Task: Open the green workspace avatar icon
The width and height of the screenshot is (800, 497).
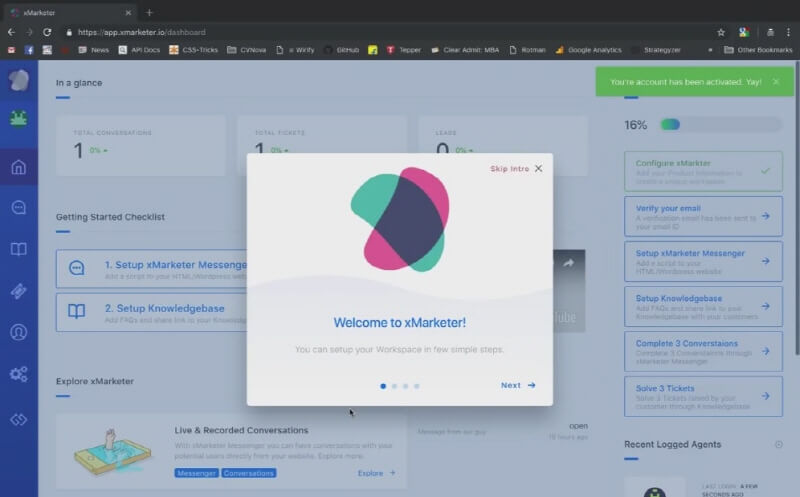Action: [19, 118]
